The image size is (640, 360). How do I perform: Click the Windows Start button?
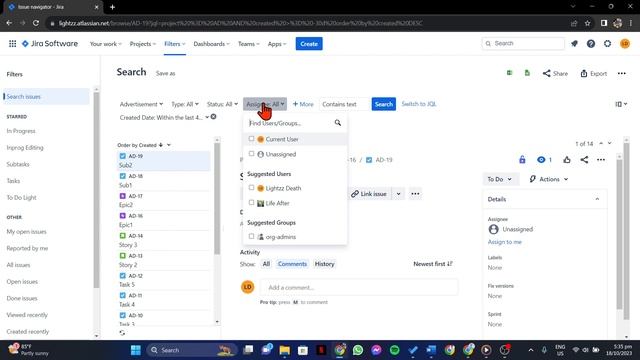tap(136, 350)
